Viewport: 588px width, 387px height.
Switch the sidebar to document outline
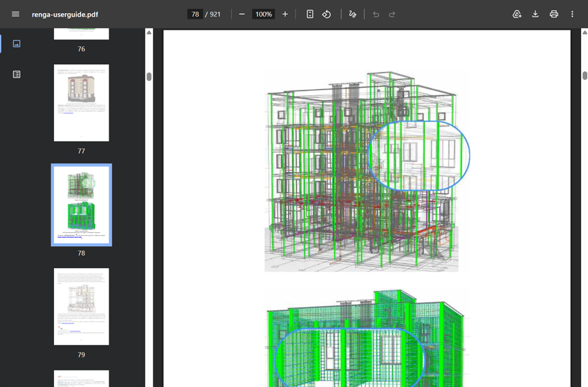point(17,75)
